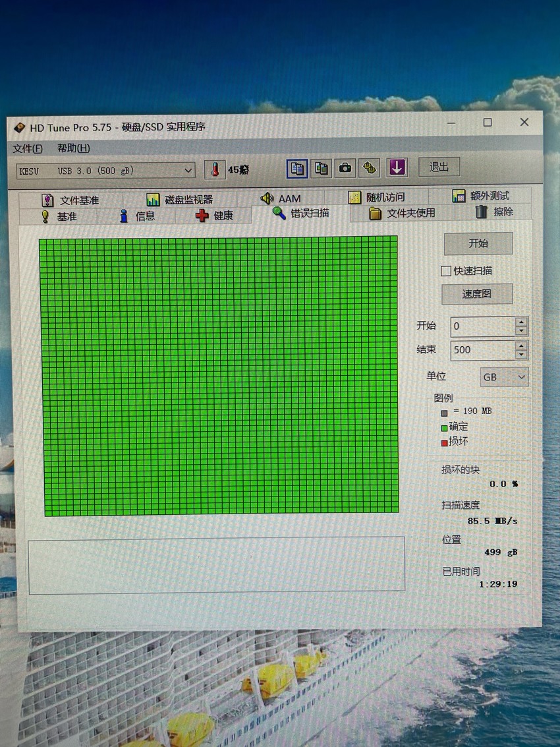Switch to the 擦除 tab
Image resolution: width=560 pixels, height=747 pixels.
(494, 212)
